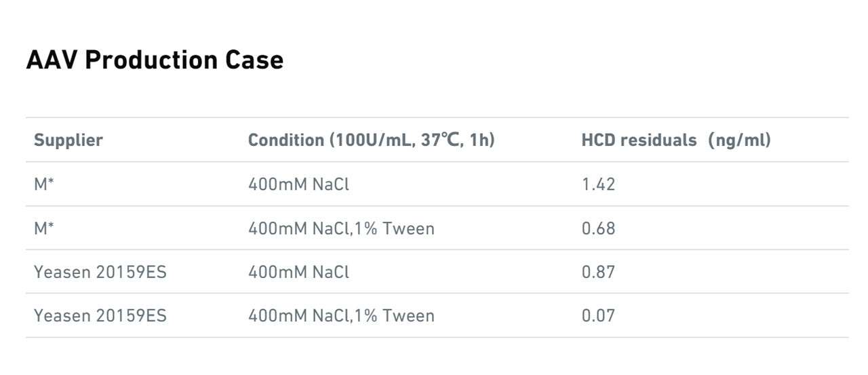Select the 0.87 HCD residuals value
Image resolution: width=868 pixels, height=375 pixels.
pyautogui.click(x=598, y=273)
